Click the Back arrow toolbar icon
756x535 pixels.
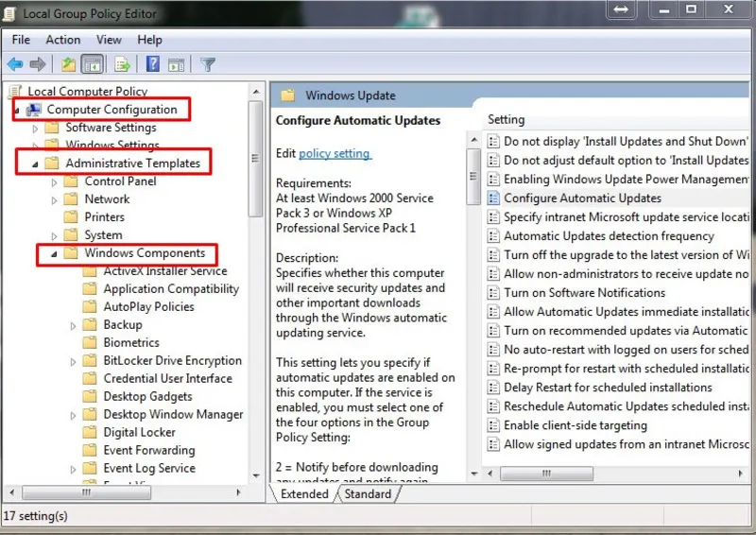pos(15,64)
